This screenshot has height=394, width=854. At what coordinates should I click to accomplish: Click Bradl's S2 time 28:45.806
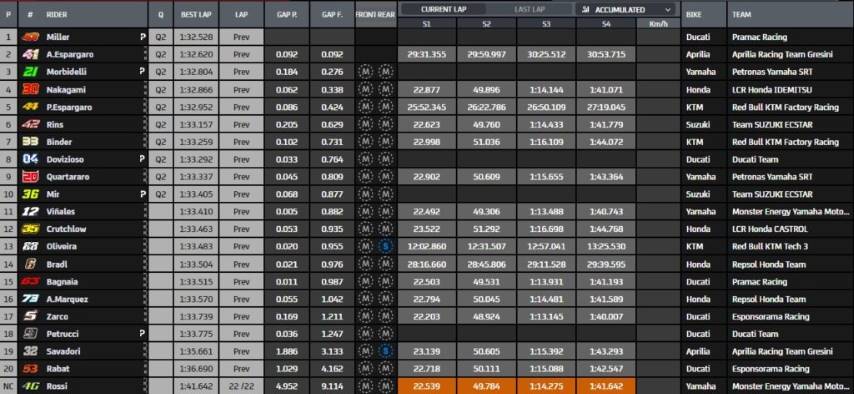click(x=487, y=264)
